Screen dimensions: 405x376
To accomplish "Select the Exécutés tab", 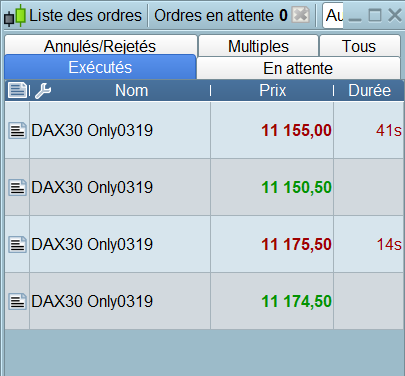I will click(x=100, y=67).
